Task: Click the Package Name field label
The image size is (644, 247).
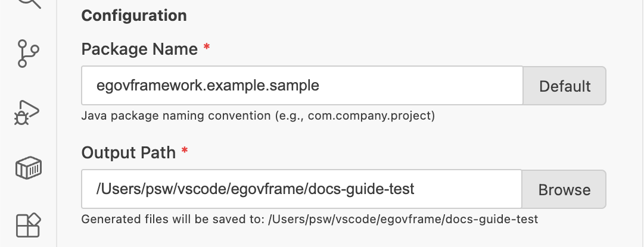Action: 139,49
